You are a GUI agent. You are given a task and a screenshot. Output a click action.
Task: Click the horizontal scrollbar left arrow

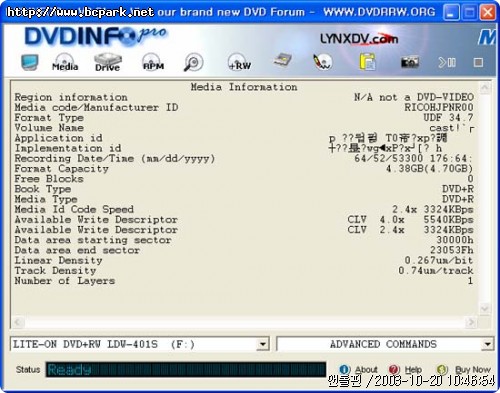point(18,322)
